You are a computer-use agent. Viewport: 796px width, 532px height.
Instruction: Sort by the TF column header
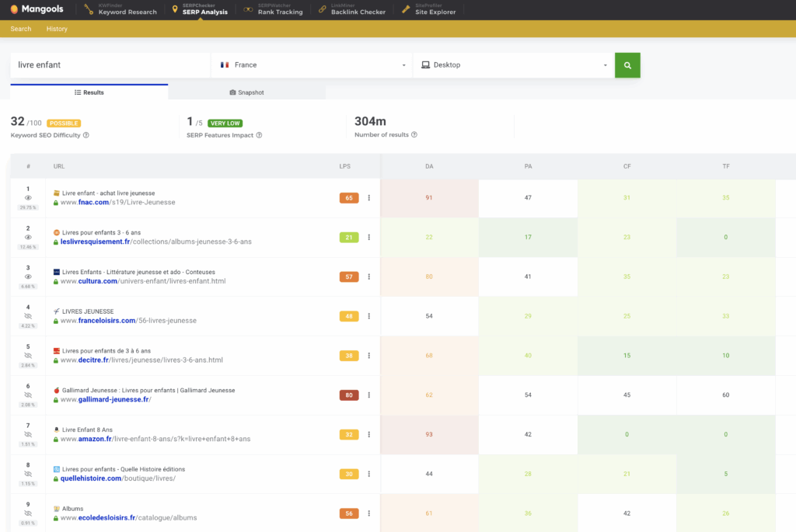click(726, 166)
